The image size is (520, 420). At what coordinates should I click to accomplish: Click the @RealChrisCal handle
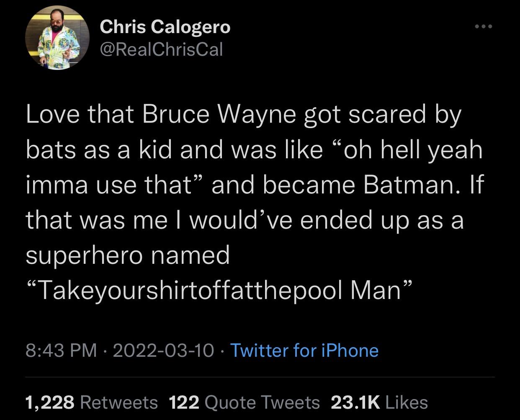tap(161, 50)
